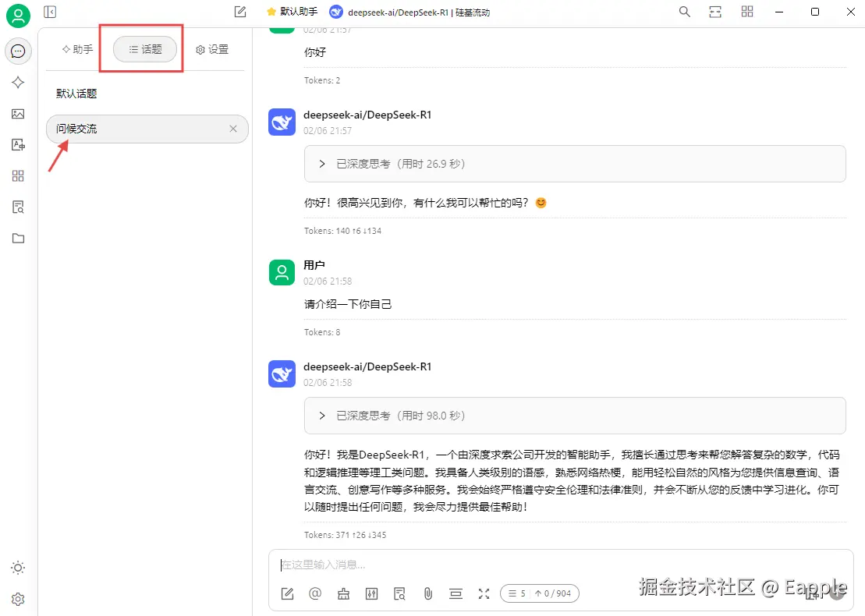Toggle the narrow mode icon in title bar
This screenshot has width=865, height=616.
click(x=715, y=12)
